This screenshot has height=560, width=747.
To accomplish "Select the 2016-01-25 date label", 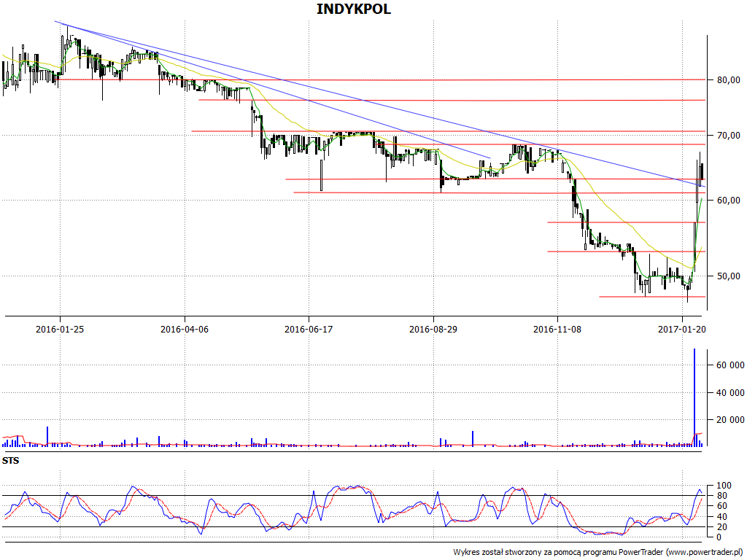I will 60,329.
